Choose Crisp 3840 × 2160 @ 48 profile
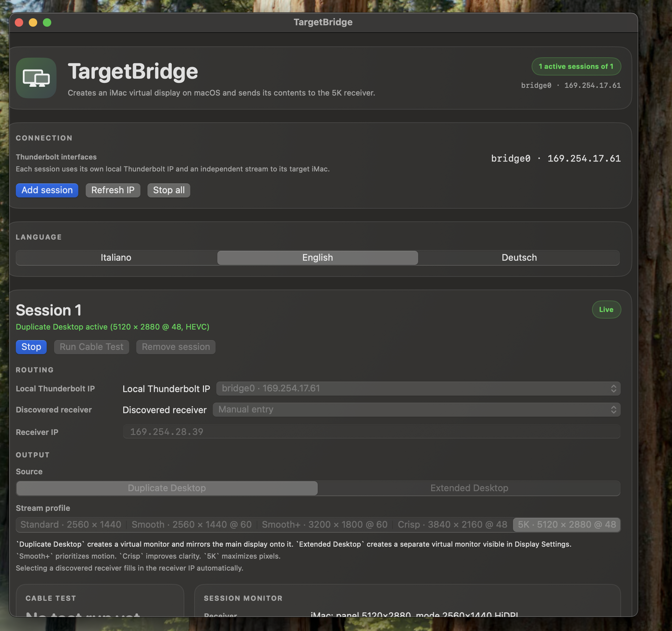 pyautogui.click(x=453, y=525)
